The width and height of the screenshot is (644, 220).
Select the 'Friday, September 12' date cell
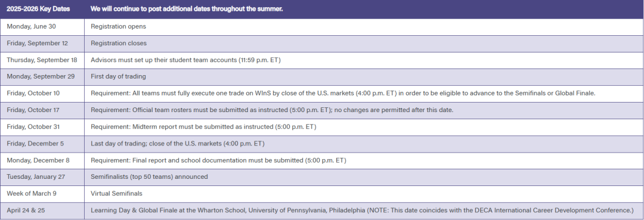click(x=42, y=44)
